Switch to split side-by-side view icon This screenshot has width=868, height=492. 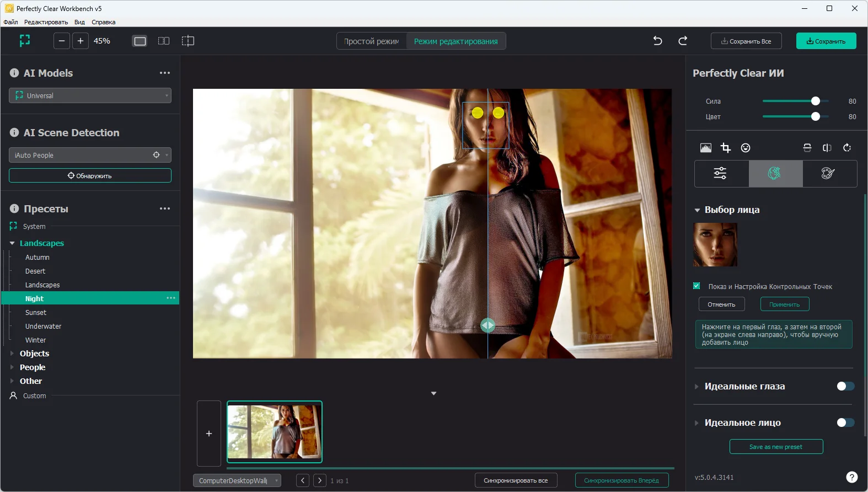164,41
